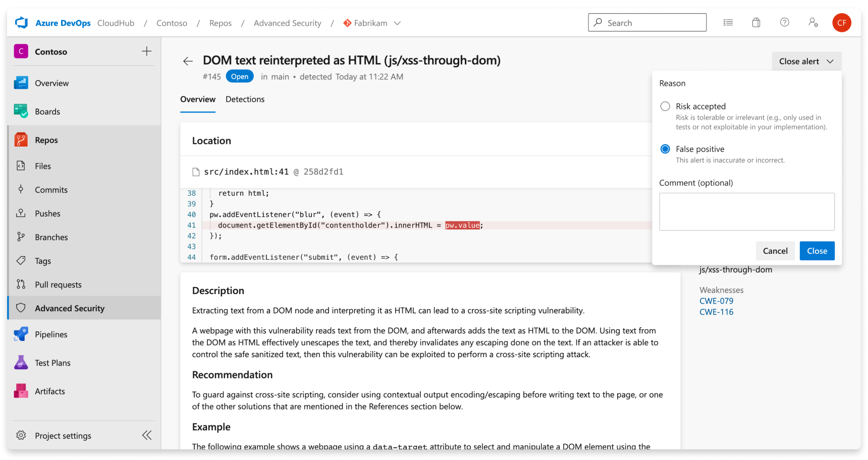Open the Commits icon in sidebar
Screen dimensions: 868x460
[21, 189]
